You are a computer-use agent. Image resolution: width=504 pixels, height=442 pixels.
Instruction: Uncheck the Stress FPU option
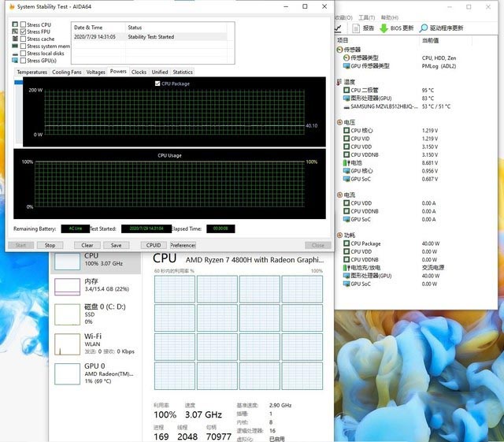coord(23,32)
